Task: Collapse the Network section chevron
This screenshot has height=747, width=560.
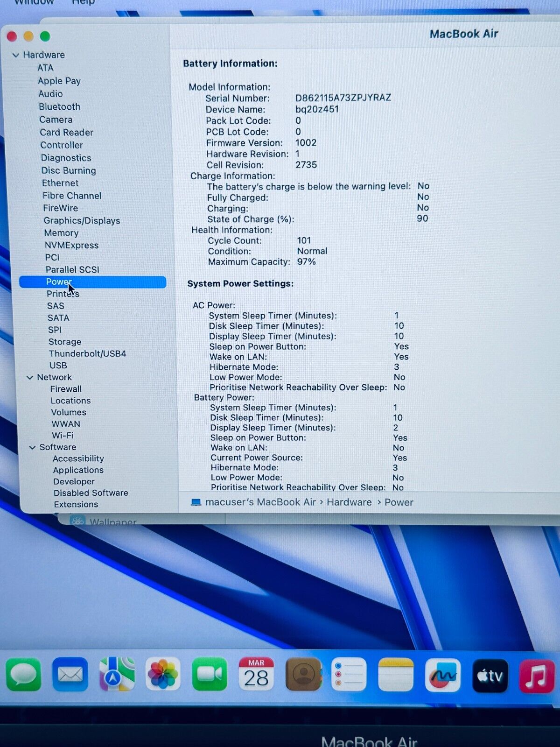Action: coord(30,377)
